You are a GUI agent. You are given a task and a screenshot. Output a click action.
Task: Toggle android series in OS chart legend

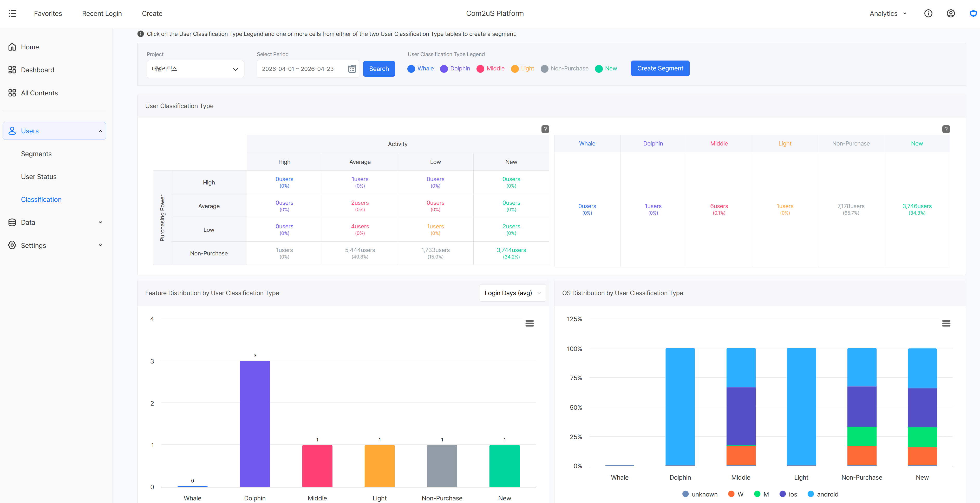pyautogui.click(x=823, y=494)
